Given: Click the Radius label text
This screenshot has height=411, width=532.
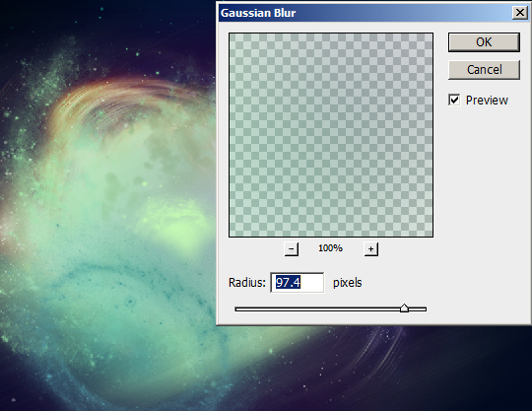Looking at the screenshot, I should point(247,282).
